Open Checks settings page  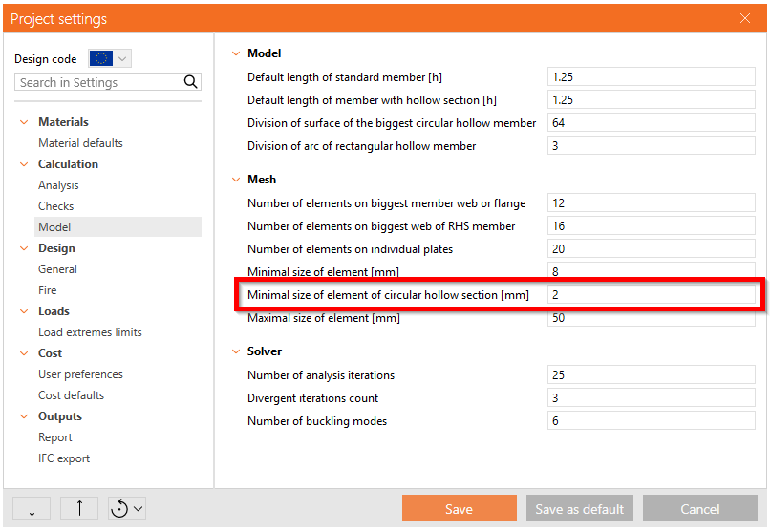(56, 206)
